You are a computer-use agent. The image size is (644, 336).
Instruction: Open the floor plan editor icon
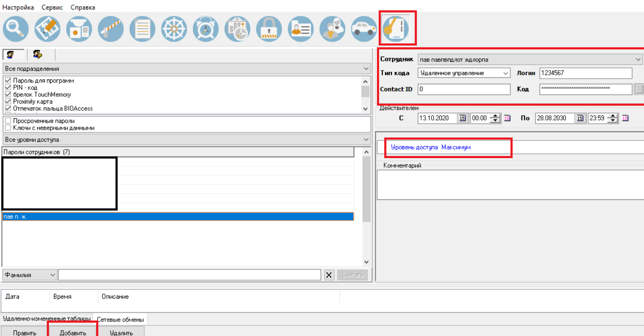pyautogui.click(x=48, y=29)
